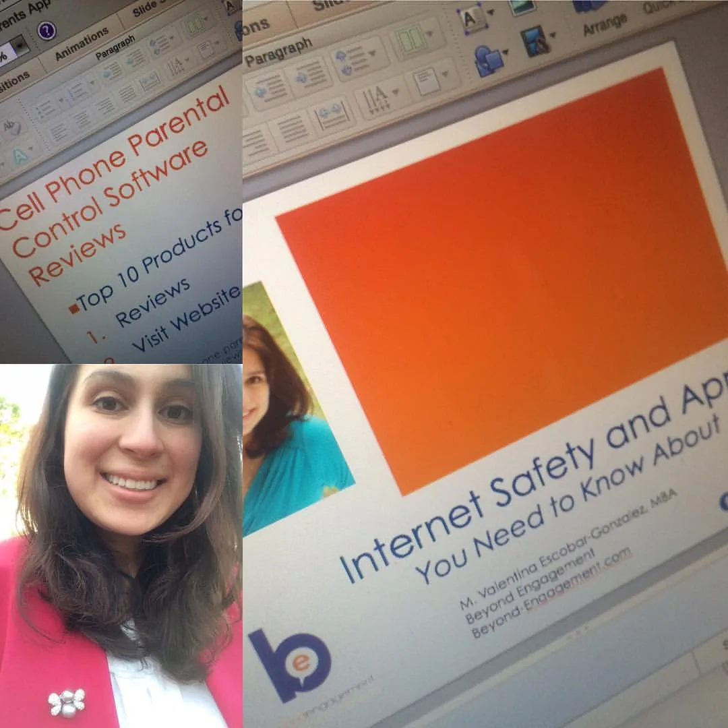Expand columns arrow in right photo ribbon

(x=430, y=32)
